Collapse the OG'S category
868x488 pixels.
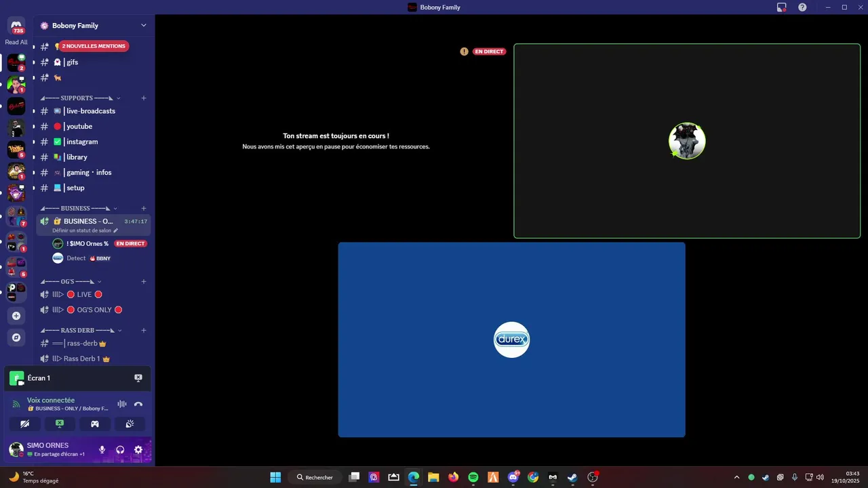point(71,281)
